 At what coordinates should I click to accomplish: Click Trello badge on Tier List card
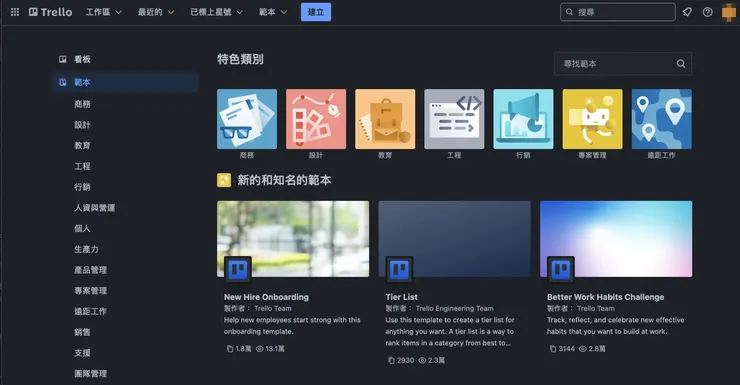[399, 269]
